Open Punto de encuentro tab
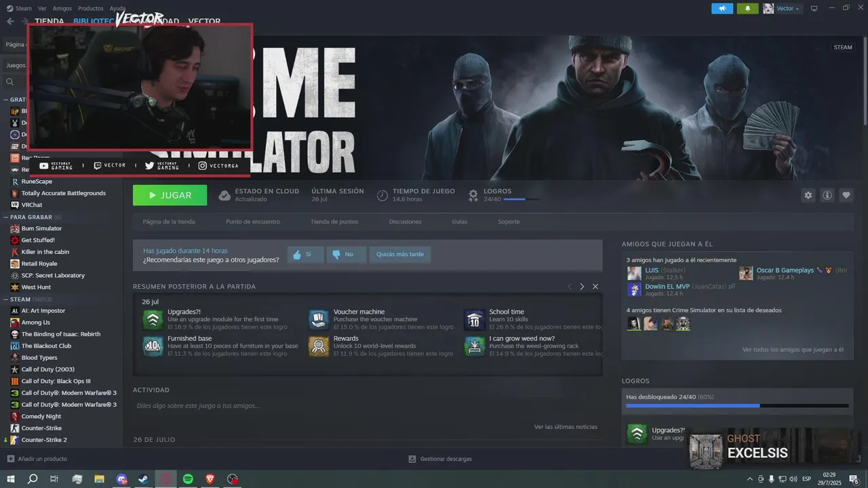This screenshot has height=488, width=868. tap(252, 222)
